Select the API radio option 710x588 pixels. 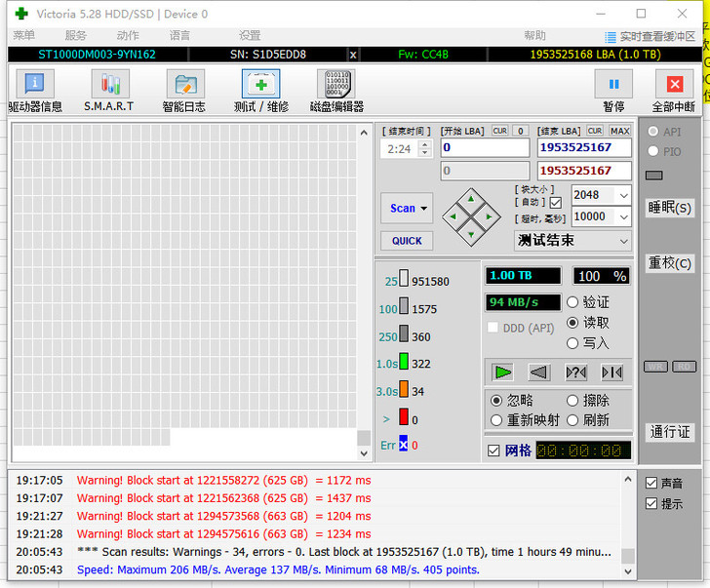tap(653, 132)
